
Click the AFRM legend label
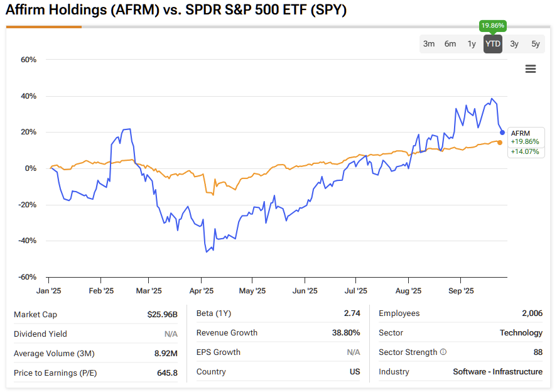pyautogui.click(x=520, y=133)
